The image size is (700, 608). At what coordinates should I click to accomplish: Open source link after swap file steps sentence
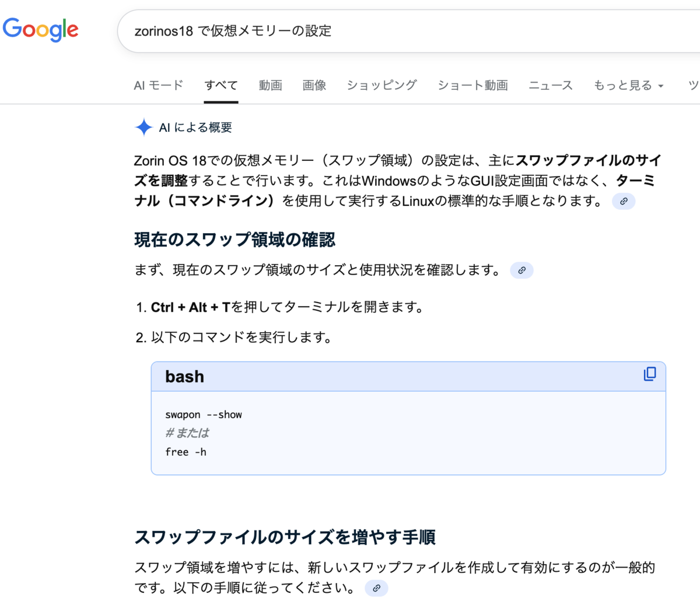(376, 588)
